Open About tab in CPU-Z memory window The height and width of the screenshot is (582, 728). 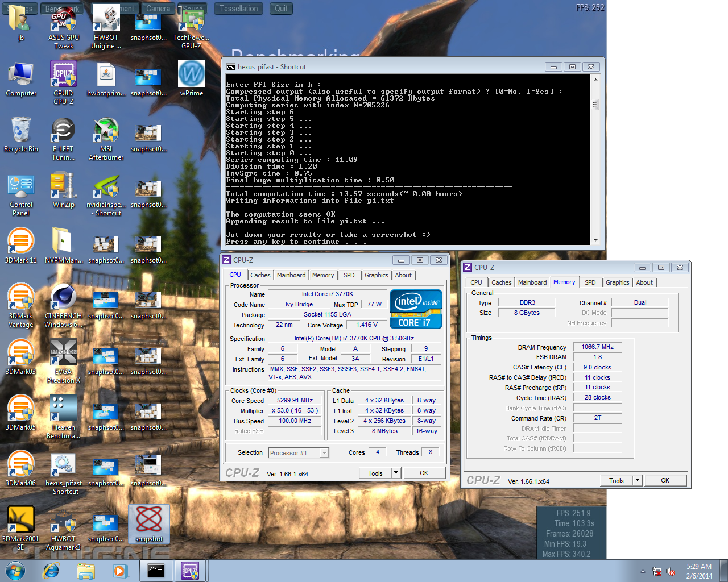(x=644, y=282)
